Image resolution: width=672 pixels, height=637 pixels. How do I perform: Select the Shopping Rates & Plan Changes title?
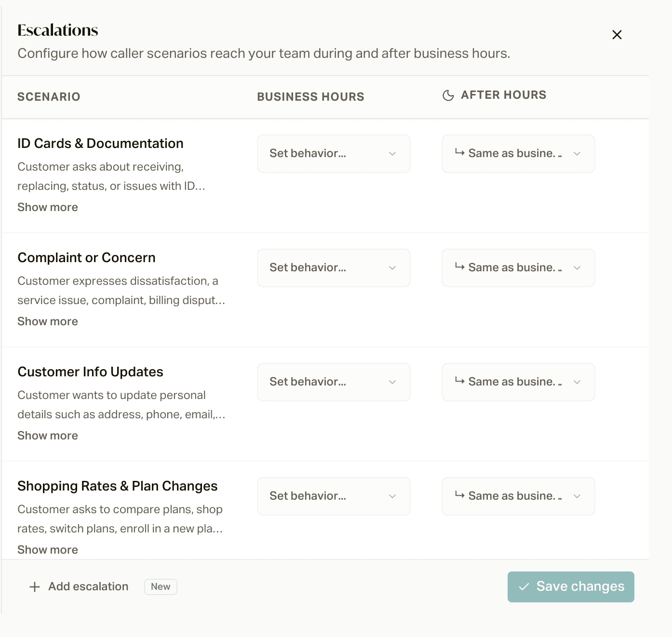(117, 486)
